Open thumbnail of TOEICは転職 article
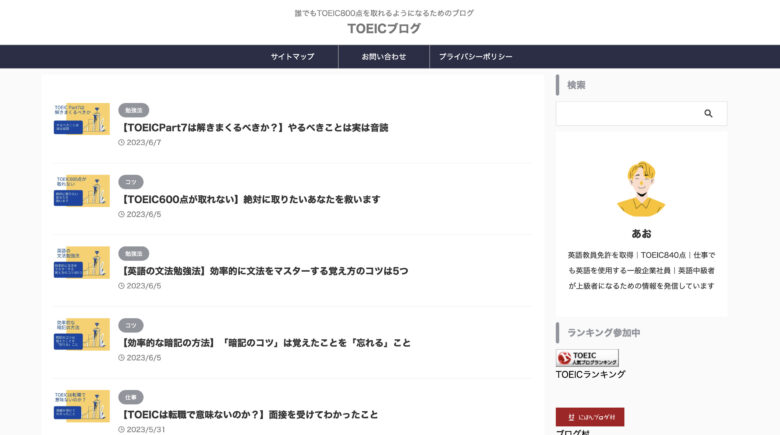 [82, 406]
